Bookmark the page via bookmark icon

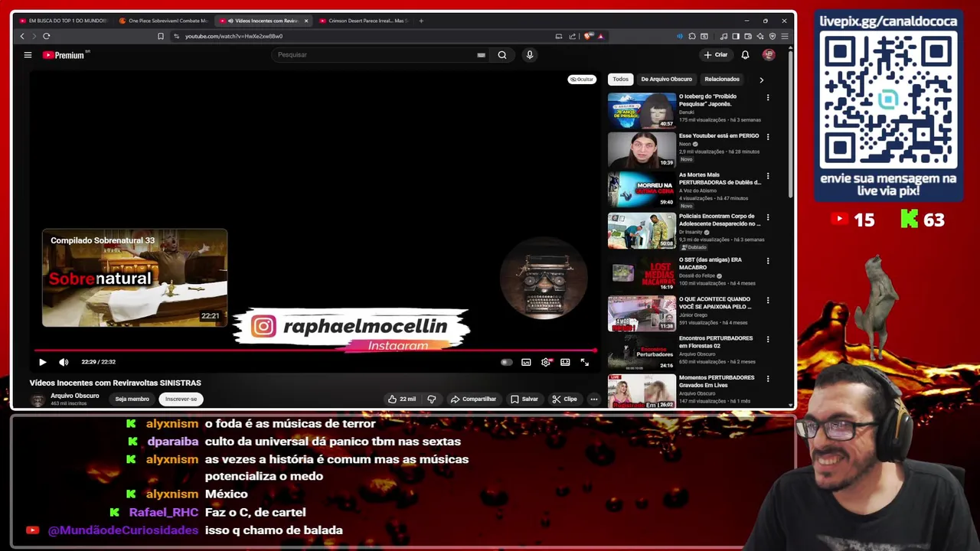tap(161, 36)
